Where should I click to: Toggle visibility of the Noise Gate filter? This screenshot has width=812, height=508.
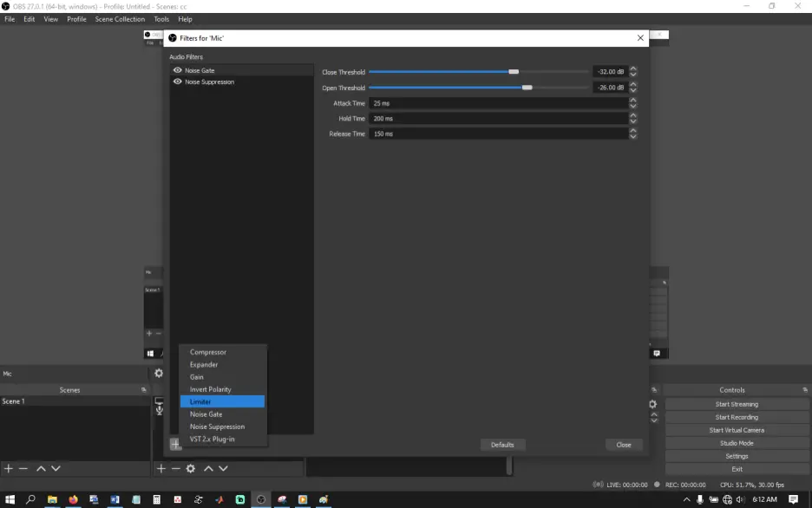click(176, 70)
